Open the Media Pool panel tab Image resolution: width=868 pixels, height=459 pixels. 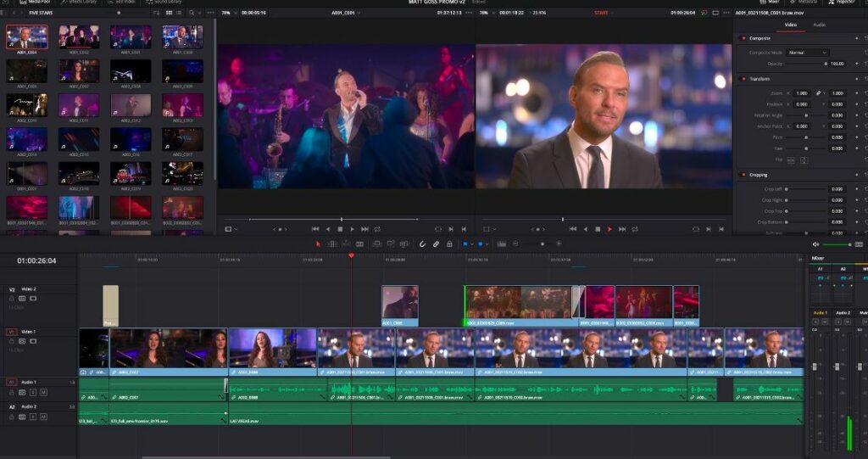35,3
